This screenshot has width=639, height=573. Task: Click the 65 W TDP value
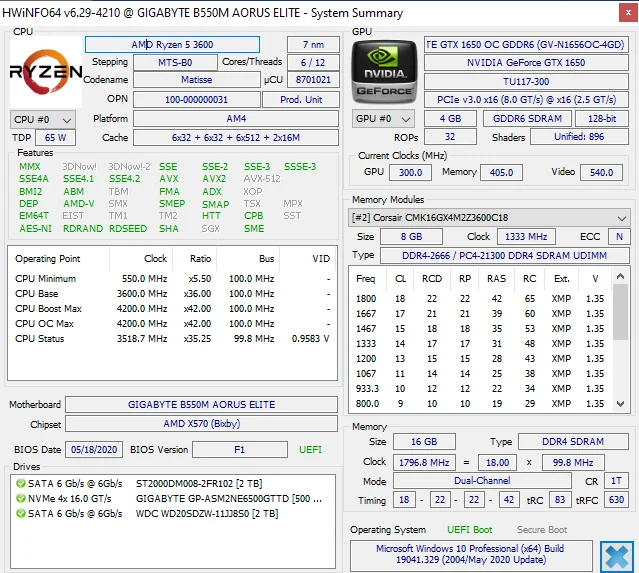pos(55,138)
